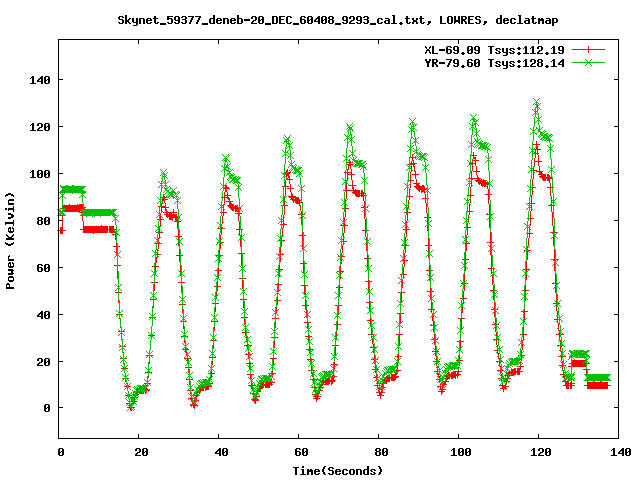Click the y-axis tick label 80

(43, 221)
